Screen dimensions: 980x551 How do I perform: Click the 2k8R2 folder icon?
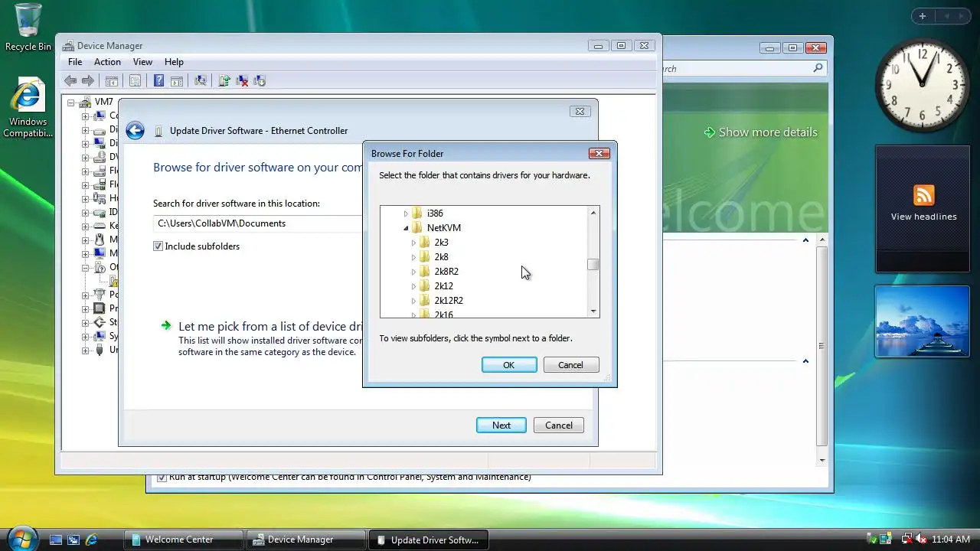click(425, 271)
